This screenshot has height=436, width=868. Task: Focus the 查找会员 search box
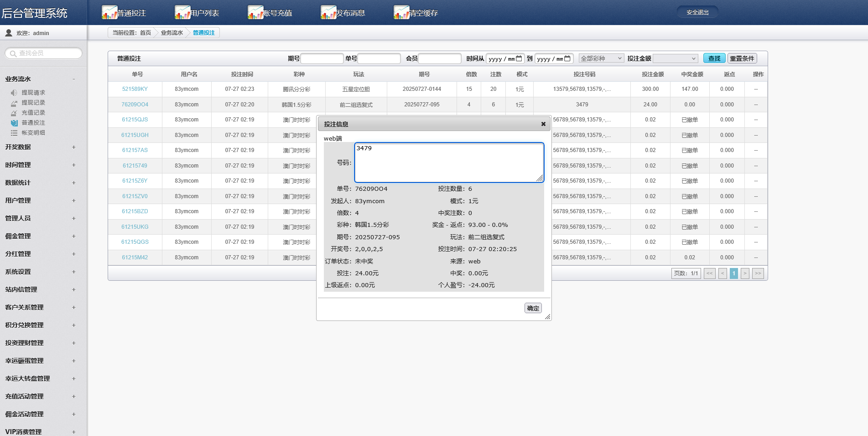[44, 53]
